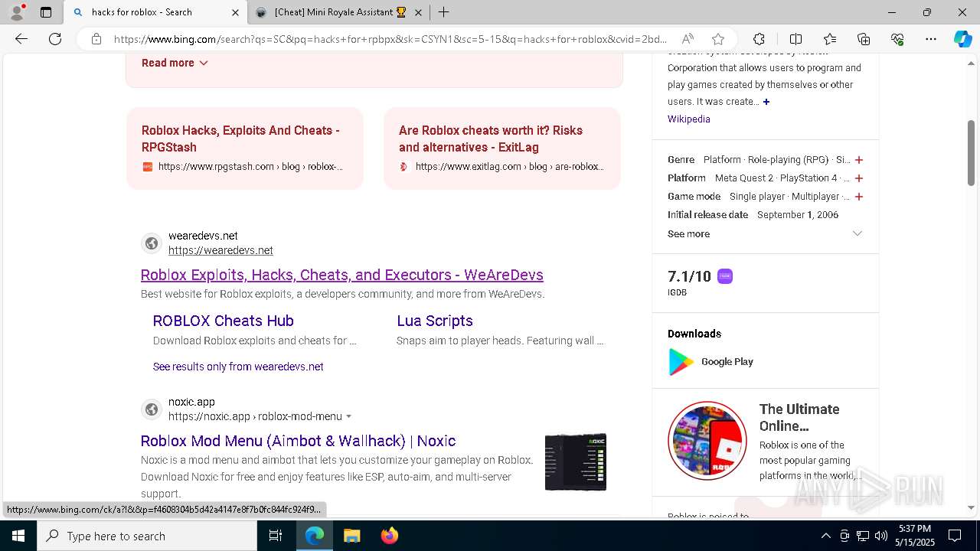Open the Windows Start menu
Screen dimensions: 980x551
pyautogui.click(x=18, y=536)
